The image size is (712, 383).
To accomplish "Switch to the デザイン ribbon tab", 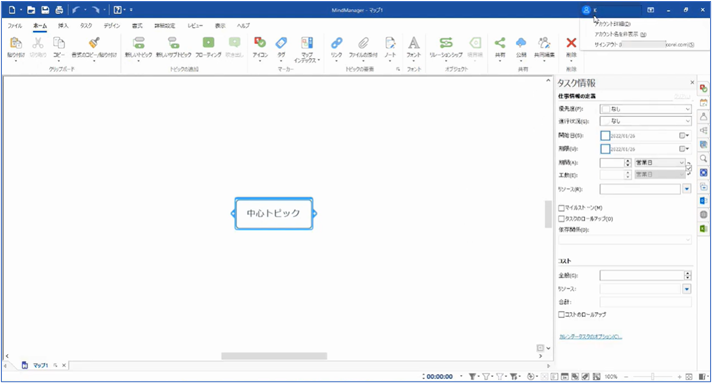I will point(111,26).
